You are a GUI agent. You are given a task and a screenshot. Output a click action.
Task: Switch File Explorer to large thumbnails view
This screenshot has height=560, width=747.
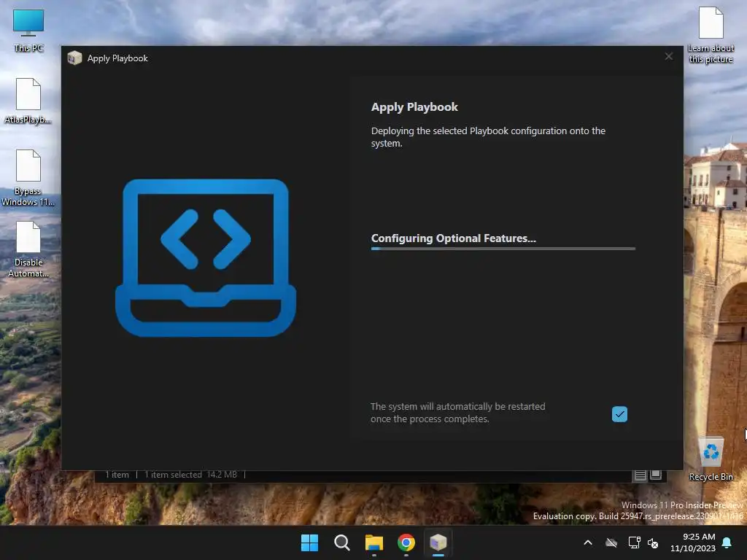[656, 475]
